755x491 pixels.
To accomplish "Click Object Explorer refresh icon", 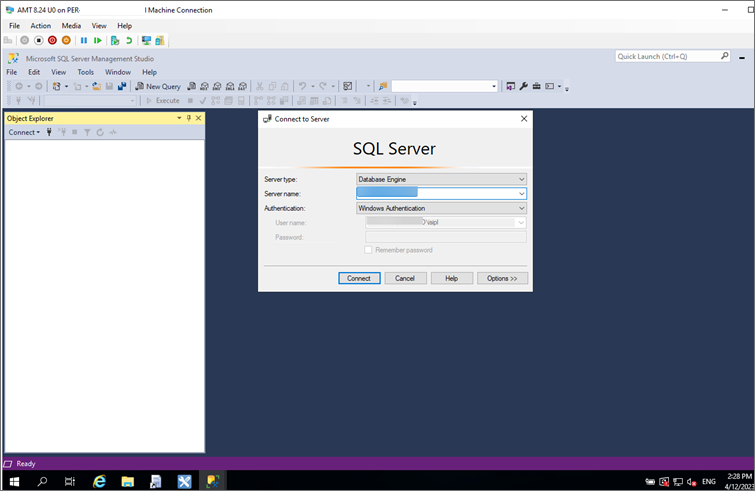I will click(x=100, y=132).
